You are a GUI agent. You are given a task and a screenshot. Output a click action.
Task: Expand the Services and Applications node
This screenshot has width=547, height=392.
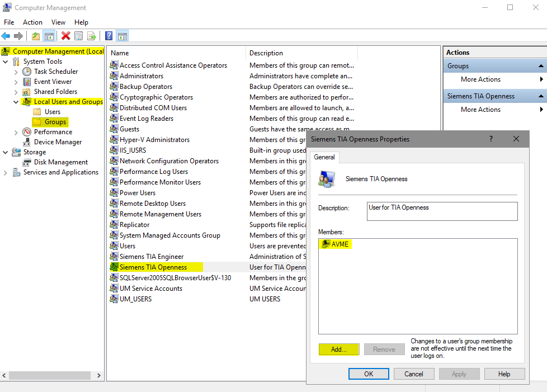pos(6,172)
